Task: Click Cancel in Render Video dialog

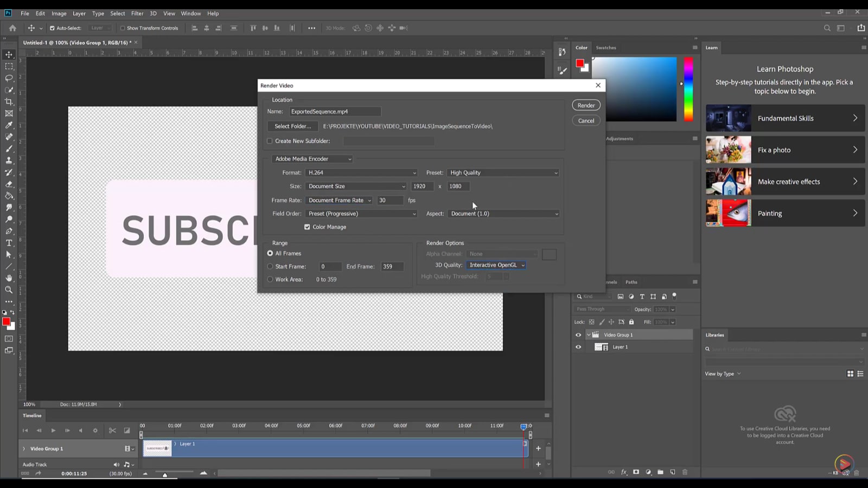Action: coord(586,120)
